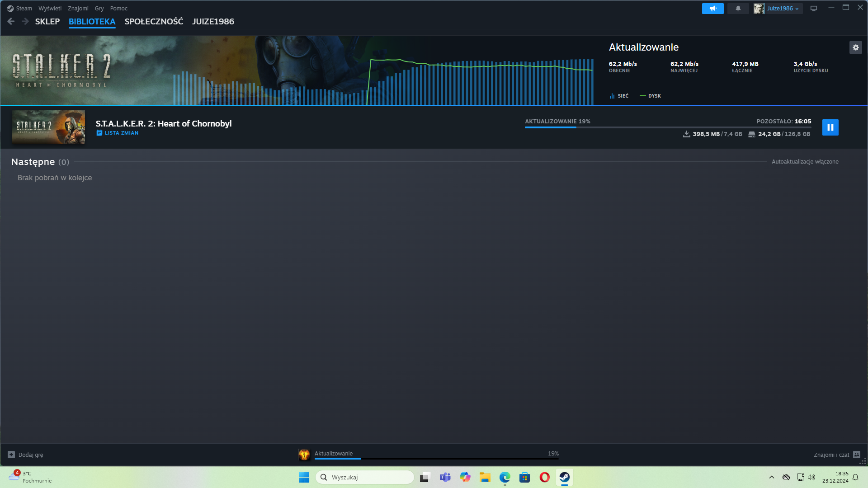Open the weather widget showing 3°C
This screenshot has height=488, width=868.
point(31,477)
